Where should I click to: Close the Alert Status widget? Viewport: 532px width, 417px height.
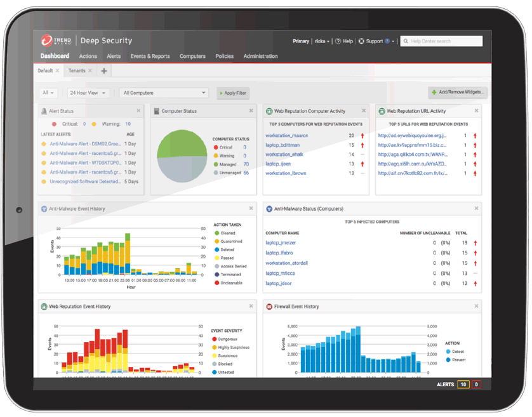tap(138, 111)
